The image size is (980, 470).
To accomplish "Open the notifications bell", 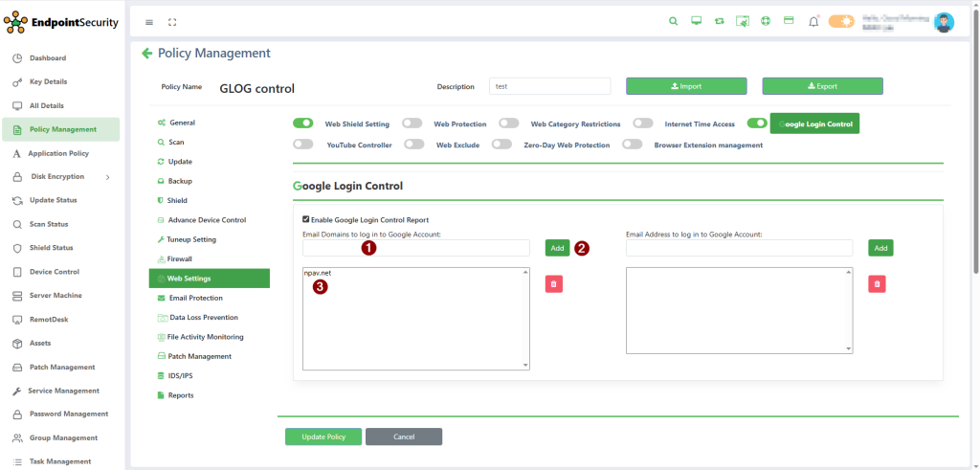I will pos(813,21).
